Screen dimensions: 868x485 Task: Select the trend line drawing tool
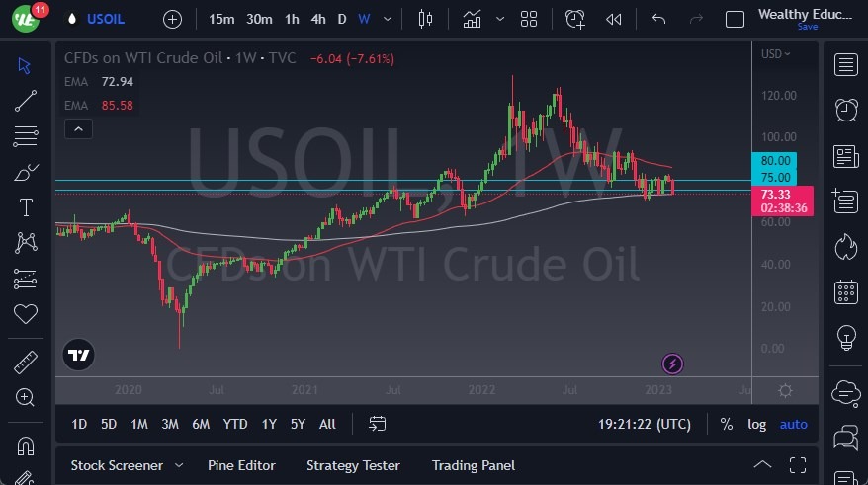click(26, 100)
